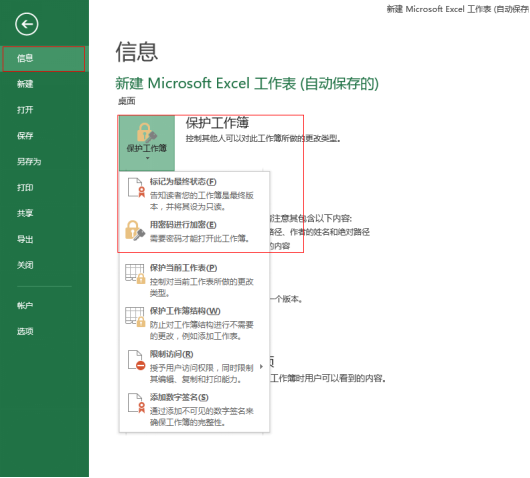Viewport: 530px width, 478px height.
Task: Choose 标记为最终状态(F) menu item
Action: (x=194, y=194)
